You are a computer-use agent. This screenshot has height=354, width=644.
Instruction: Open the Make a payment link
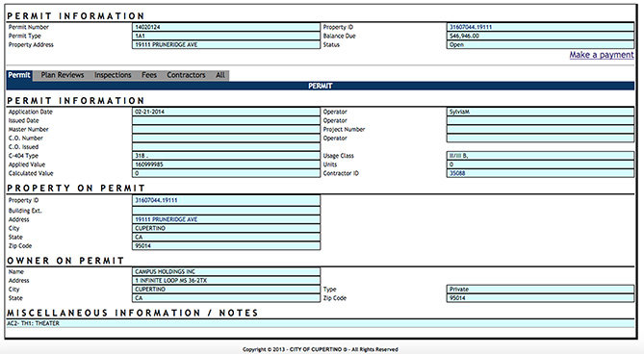[x=602, y=55]
